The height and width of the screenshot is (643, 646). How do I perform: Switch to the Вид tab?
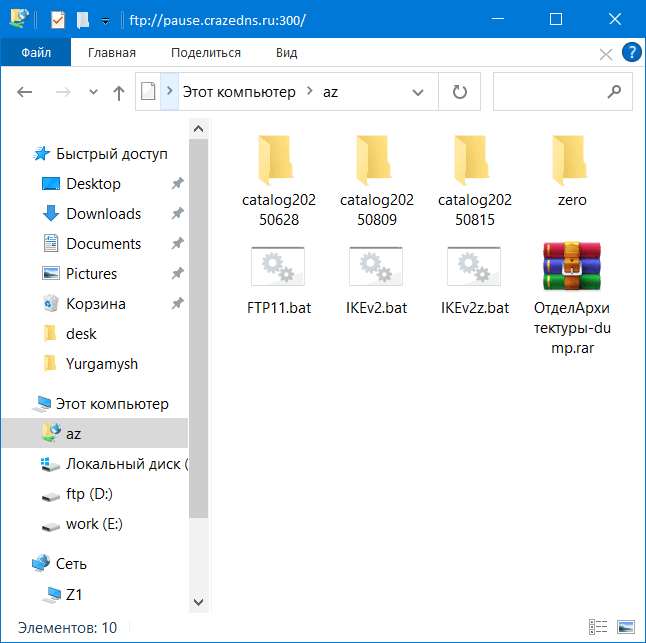(286, 53)
